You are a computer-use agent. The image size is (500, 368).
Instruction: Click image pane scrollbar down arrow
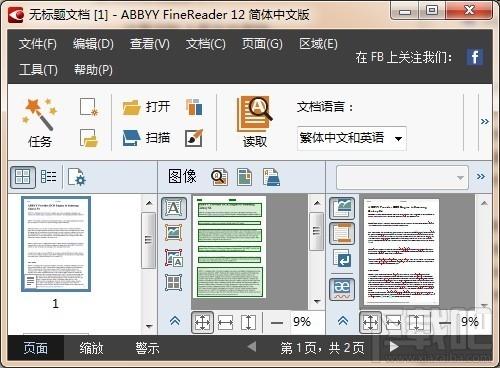317,301
